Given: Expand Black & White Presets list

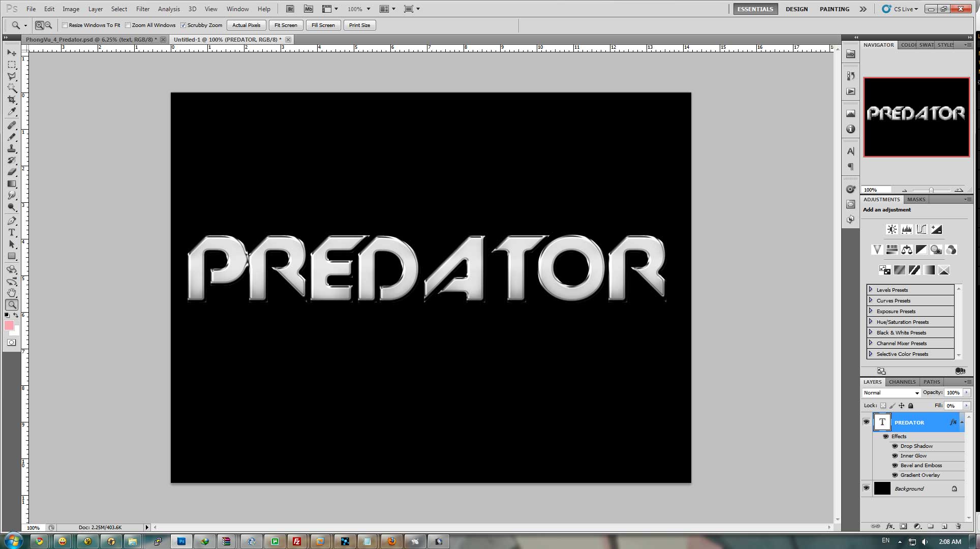Looking at the screenshot, I should coord(871,332).
